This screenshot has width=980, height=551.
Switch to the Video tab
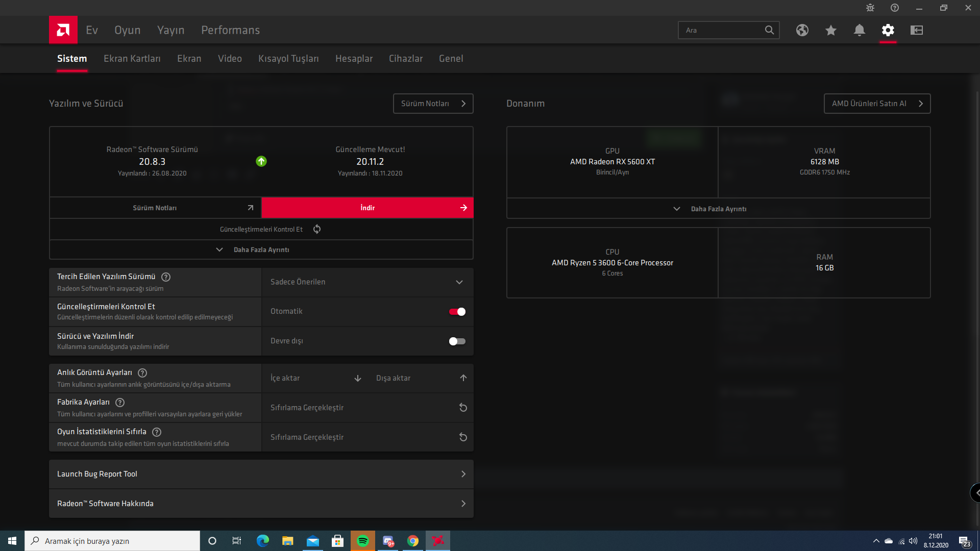tap(230, 59)
